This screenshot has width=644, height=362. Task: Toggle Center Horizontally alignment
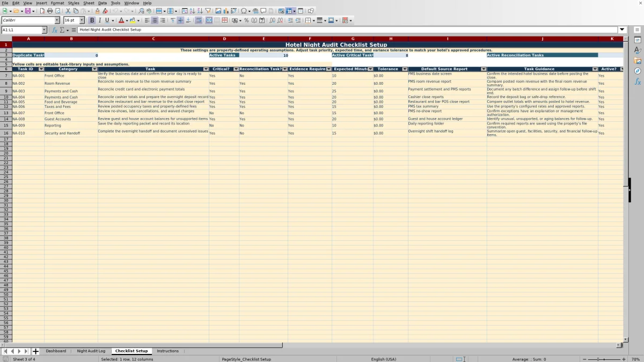tap(155, 20)
